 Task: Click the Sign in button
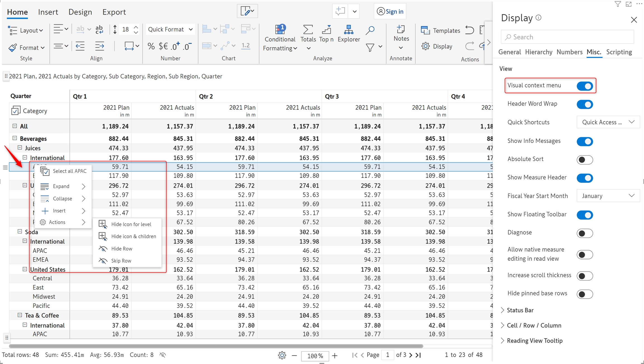[x=390, y=11]
